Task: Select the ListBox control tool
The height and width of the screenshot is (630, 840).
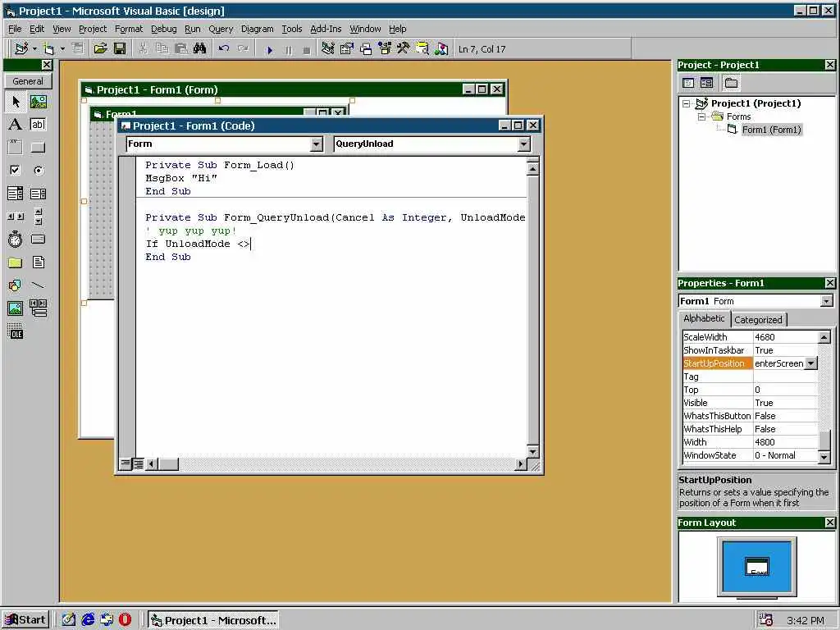Action: tap(38, 194)
